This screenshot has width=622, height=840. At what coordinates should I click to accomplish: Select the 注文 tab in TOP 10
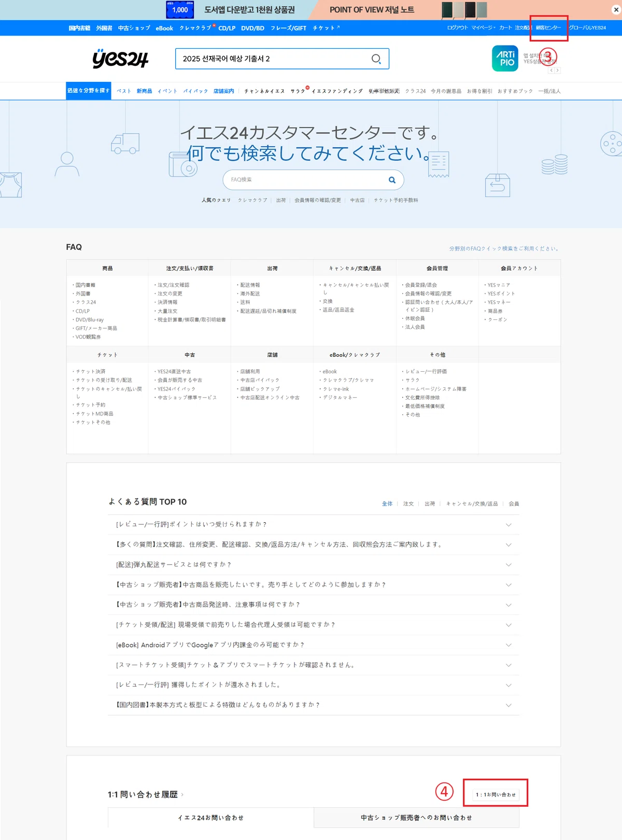tap(408, 504)
